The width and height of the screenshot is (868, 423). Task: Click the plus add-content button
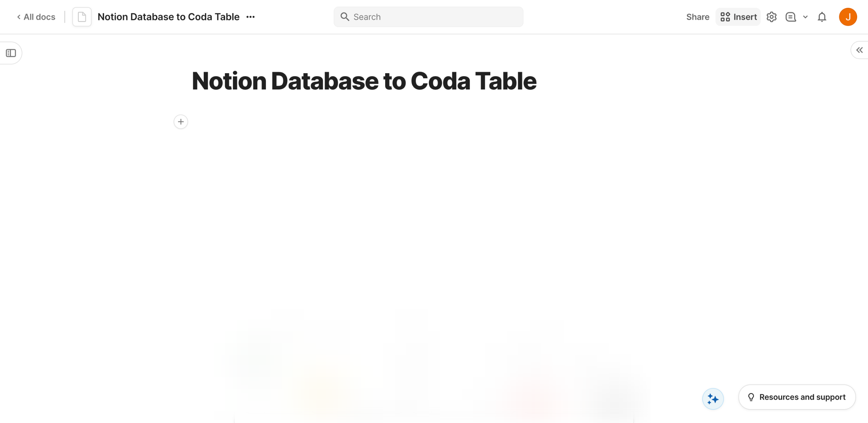point(181,122)
